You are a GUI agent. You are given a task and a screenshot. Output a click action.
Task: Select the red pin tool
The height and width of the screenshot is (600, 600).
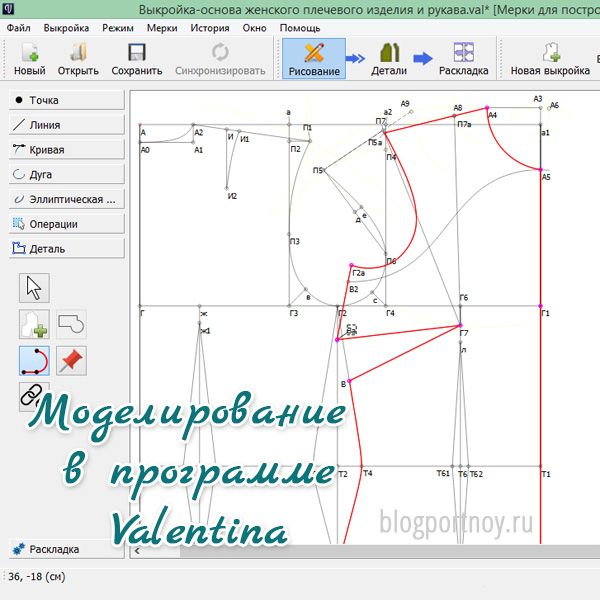tap(71, 361)
